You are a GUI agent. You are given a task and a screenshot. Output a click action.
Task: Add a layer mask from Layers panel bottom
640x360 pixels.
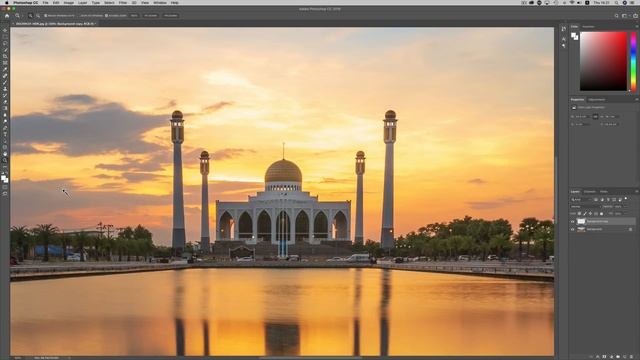click(604, 357)
